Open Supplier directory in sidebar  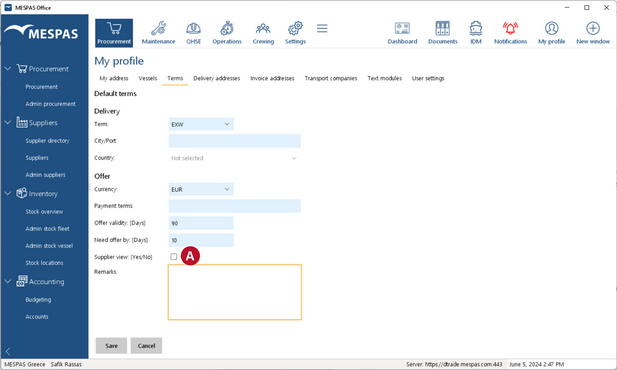click(47, 141)
